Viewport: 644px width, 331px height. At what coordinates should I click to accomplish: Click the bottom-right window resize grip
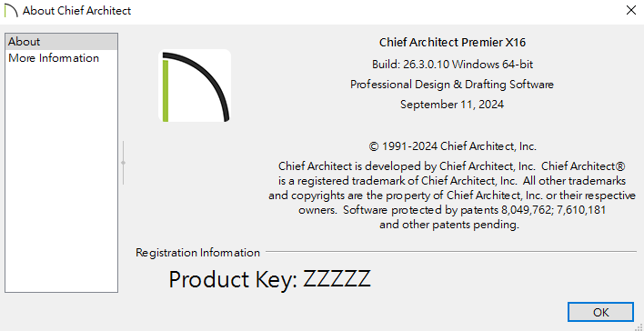tap(639, 326)
